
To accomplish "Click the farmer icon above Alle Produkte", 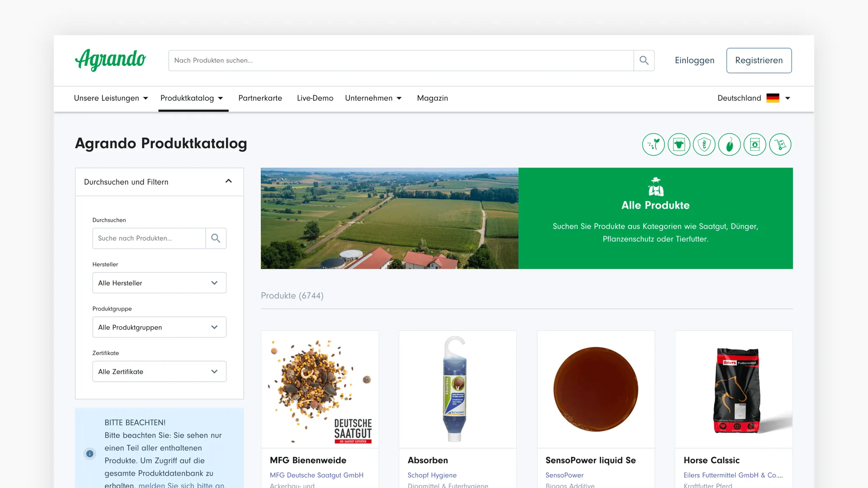I will 656,187.
